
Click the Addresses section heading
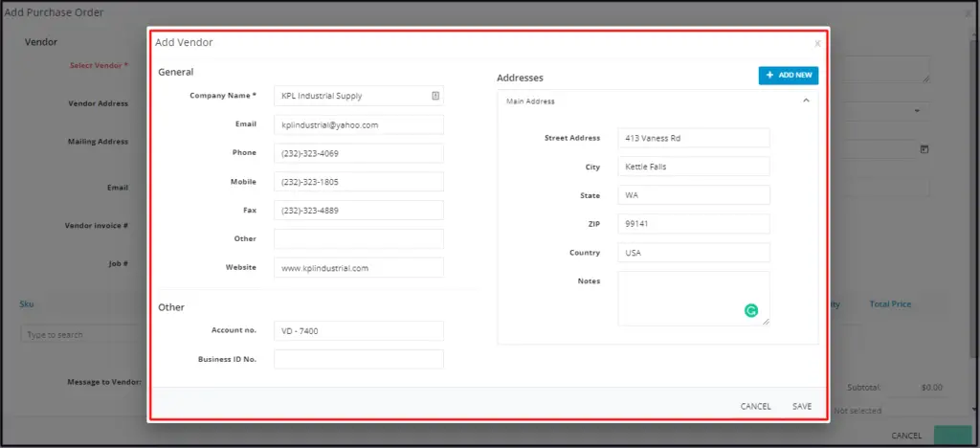[520, 78]
